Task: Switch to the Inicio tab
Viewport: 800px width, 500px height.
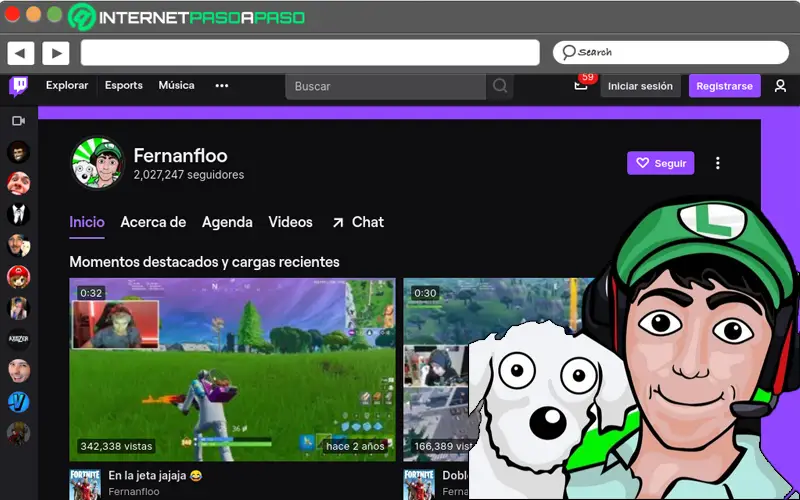Action: click(87, 222)
